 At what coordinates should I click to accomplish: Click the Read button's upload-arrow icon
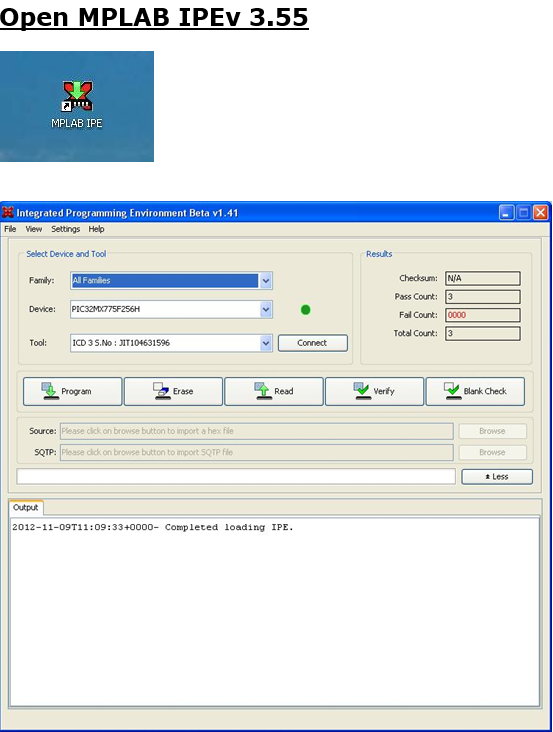262,391
